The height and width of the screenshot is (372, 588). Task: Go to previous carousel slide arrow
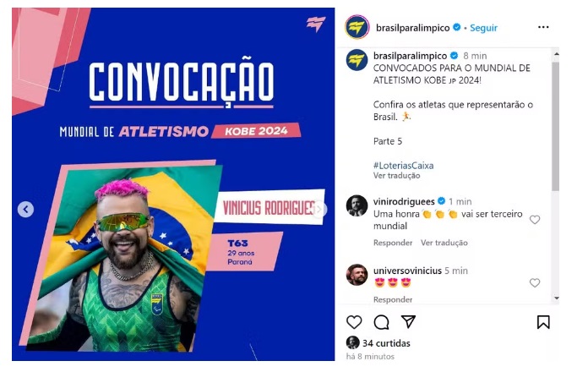coord(25,210)
